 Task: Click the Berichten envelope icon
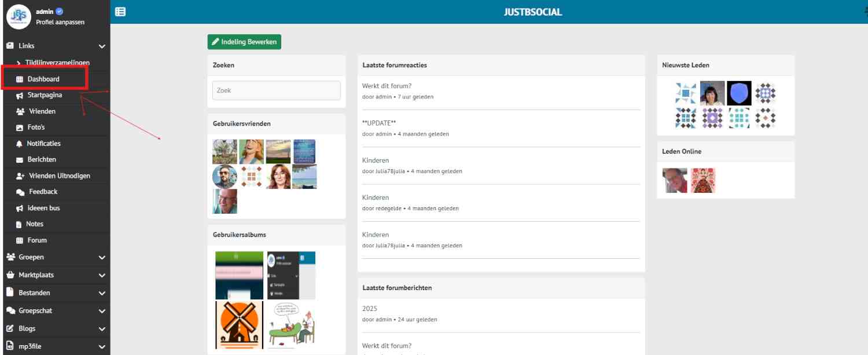coord(20,160)
